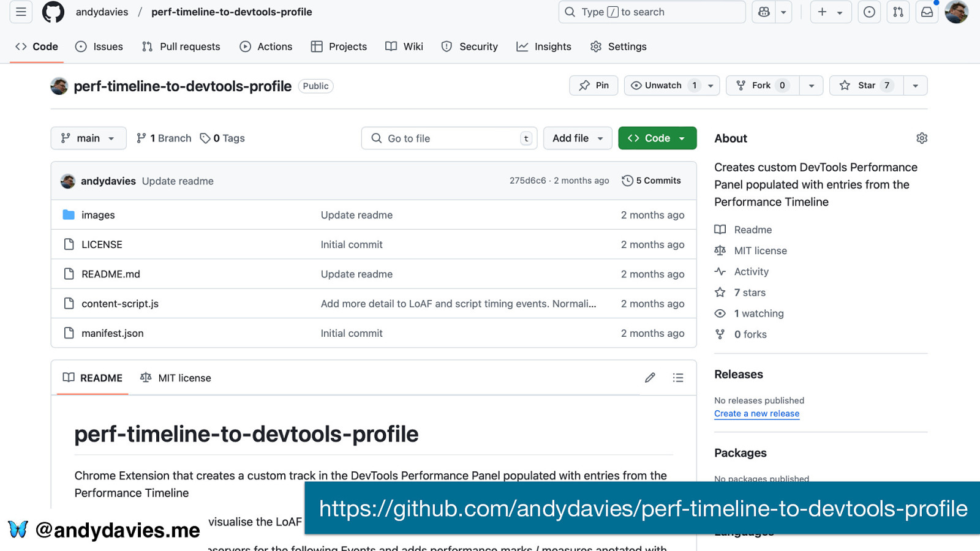Edit repository About details with gear icon
The image size is (980, 551).
pyautogui.click(x=922, y=138)
